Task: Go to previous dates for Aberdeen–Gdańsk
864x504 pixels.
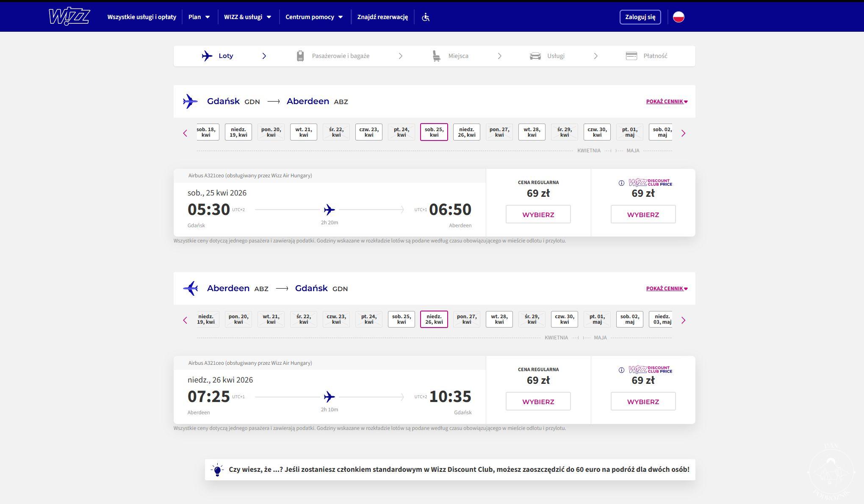Action: click(x=185, y=320)
